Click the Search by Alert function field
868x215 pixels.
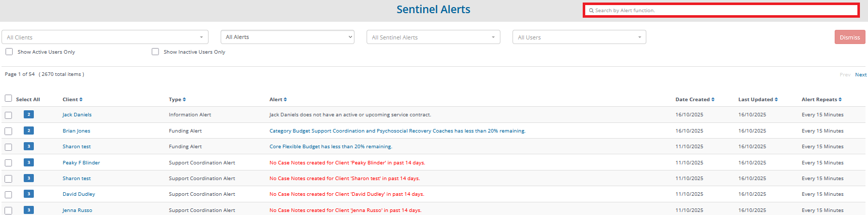pos(722,10)
